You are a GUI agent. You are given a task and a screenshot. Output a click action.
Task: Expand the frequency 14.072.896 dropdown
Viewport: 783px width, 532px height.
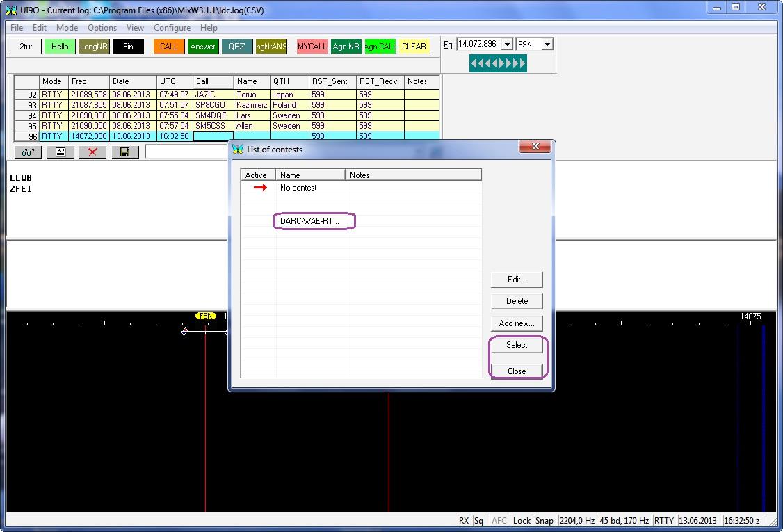click(x=507, y=45)
